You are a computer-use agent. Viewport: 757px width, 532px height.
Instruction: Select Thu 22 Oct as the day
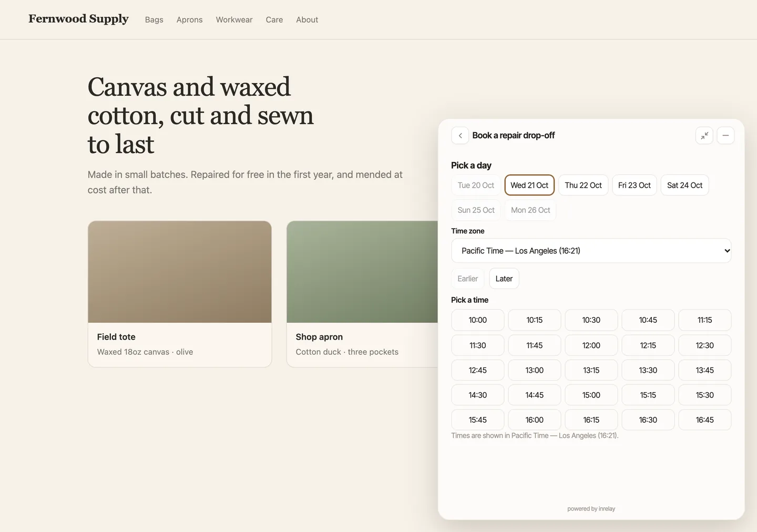tap(583, 185)
